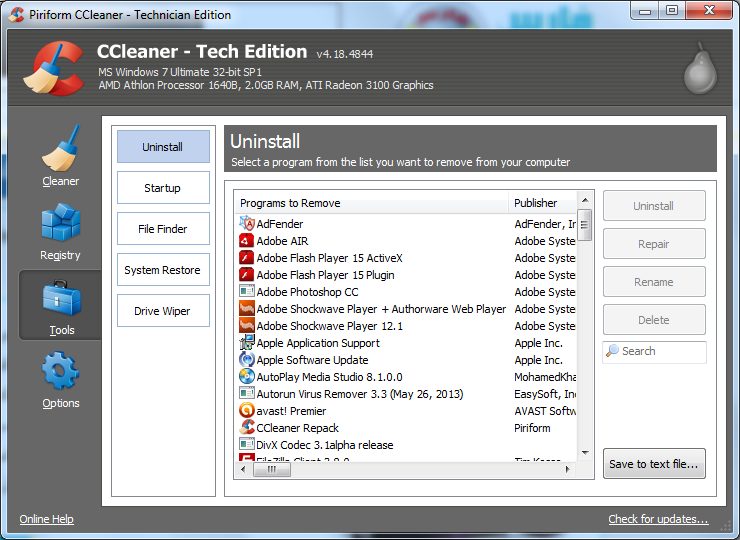Select Adobe Flash Player 15 Plugin text

point(325,275)
